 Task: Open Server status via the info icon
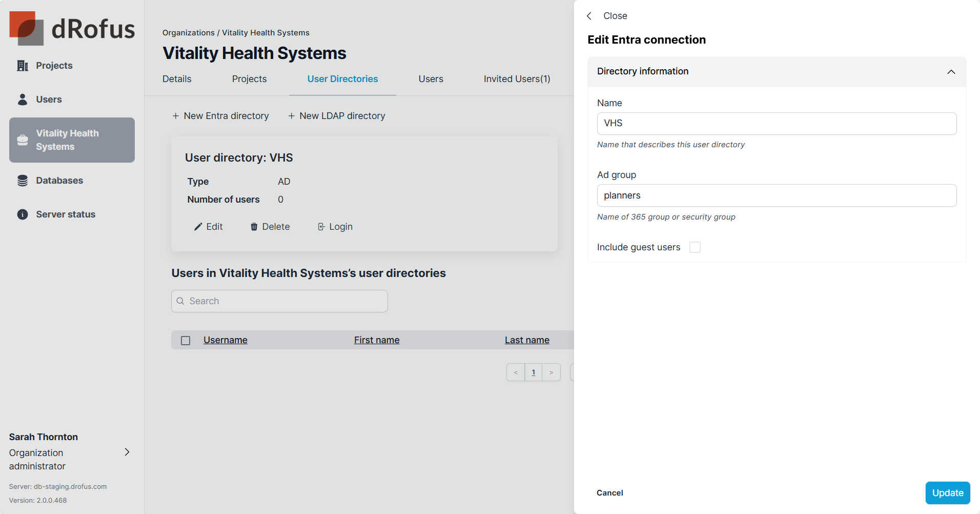coord(23,214)
